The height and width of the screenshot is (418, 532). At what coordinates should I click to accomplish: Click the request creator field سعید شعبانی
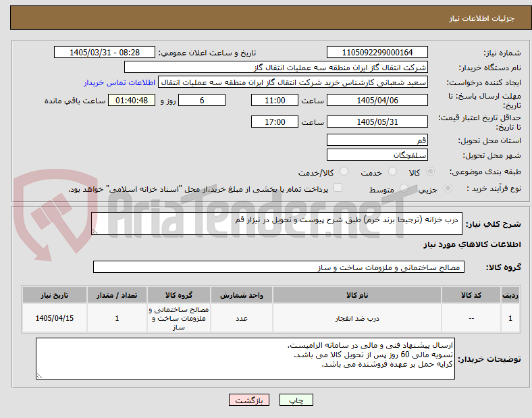point(293,82)
